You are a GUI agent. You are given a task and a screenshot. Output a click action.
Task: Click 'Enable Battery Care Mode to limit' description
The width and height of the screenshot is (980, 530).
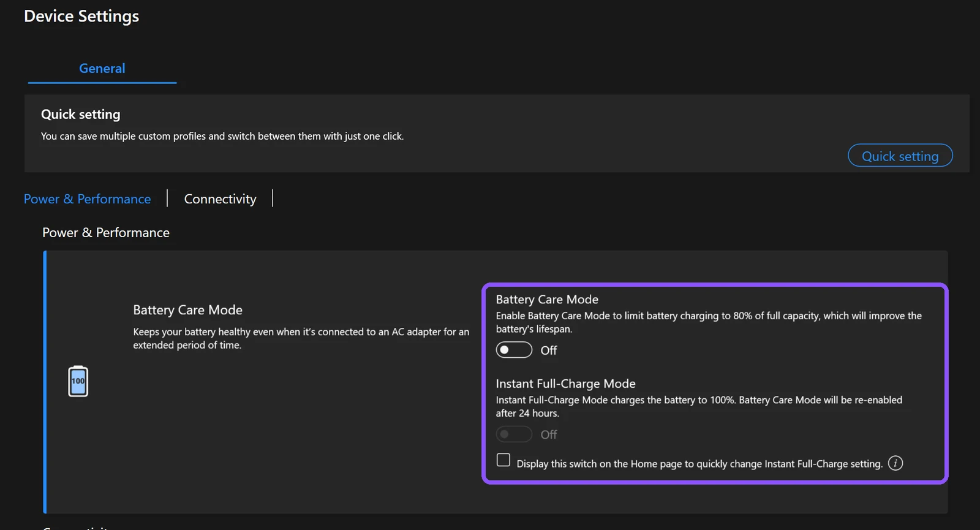709,322
